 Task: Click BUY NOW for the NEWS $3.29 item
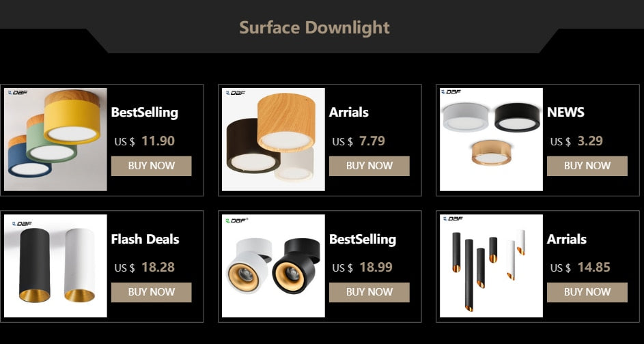pos(587,166)
